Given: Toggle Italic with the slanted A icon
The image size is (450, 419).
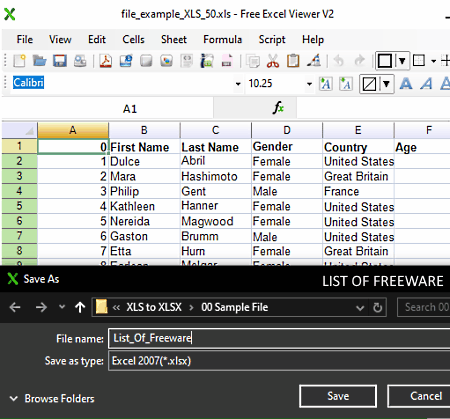Looking at the screenshot, I should tap(426, 83).
